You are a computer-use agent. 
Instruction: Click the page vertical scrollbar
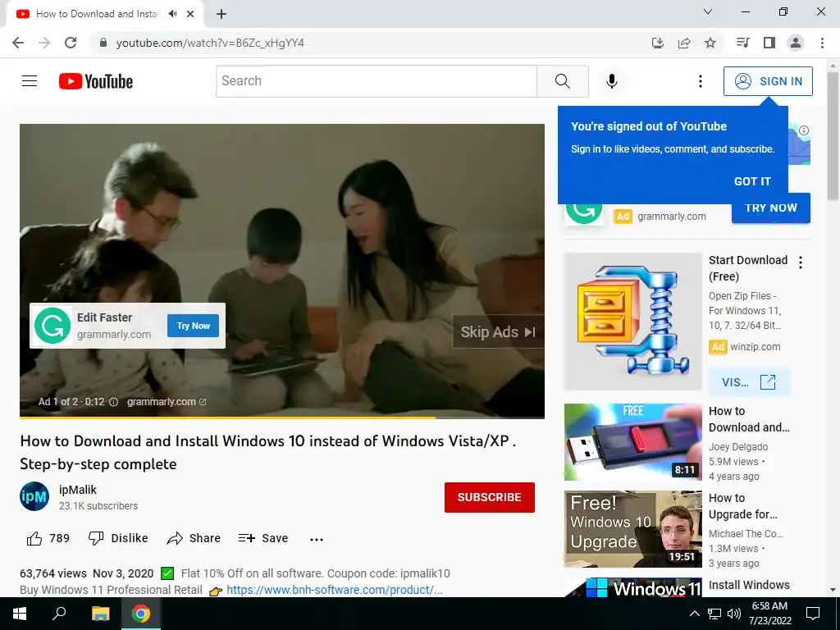[833, 136]
